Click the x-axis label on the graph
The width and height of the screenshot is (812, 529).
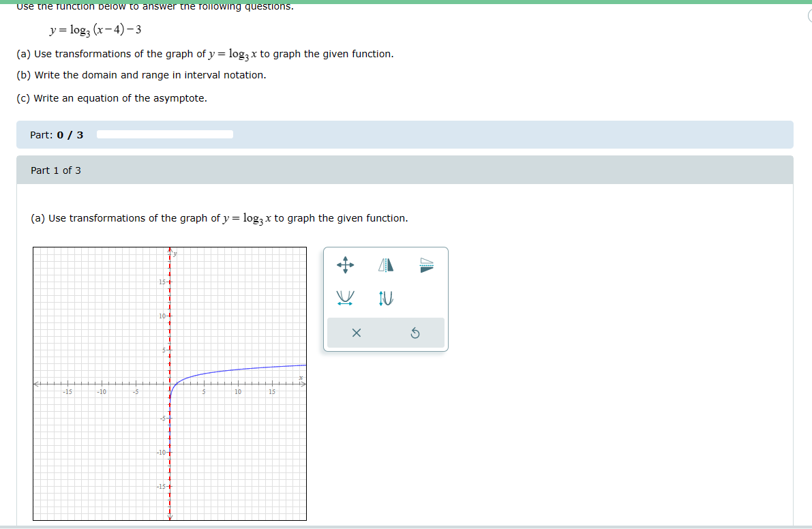coord(300,379)
